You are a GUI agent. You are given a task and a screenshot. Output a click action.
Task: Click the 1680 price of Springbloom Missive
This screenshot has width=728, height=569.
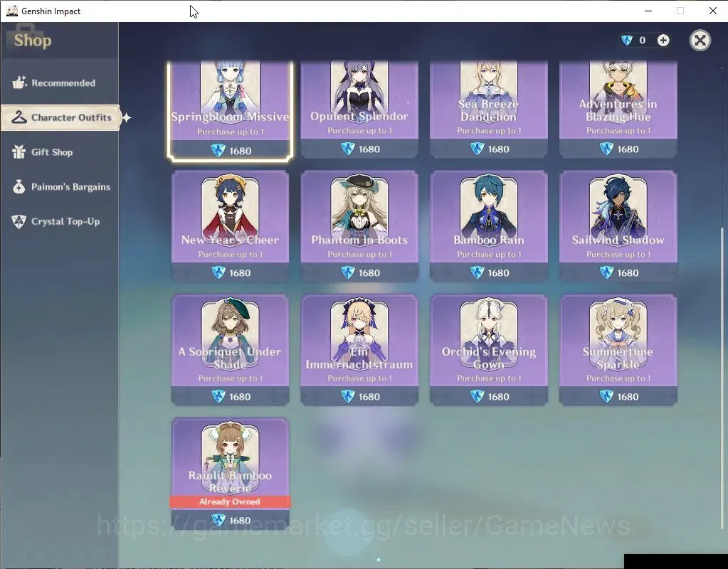click(240, 151)
